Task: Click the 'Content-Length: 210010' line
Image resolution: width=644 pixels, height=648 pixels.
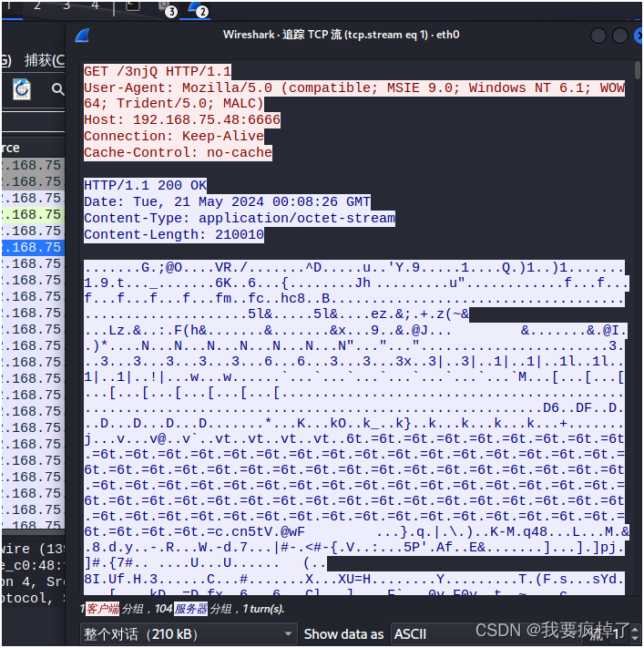Action: point(174,235)
